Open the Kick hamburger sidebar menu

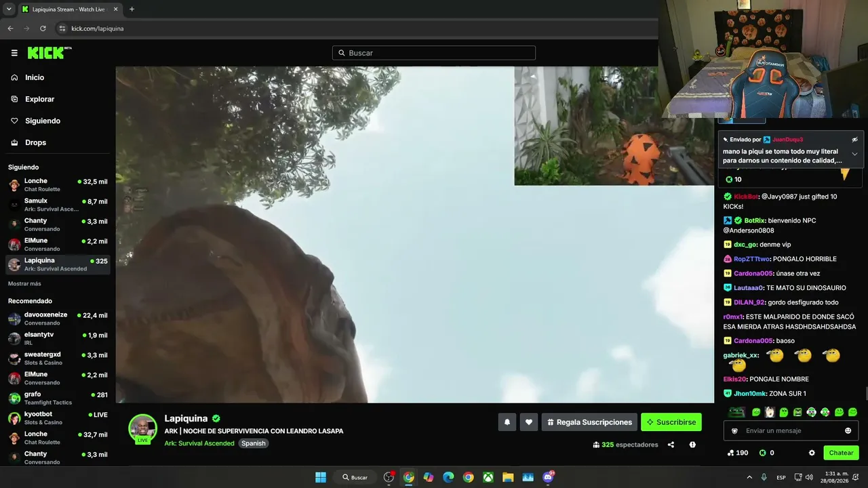coord(14,53)
